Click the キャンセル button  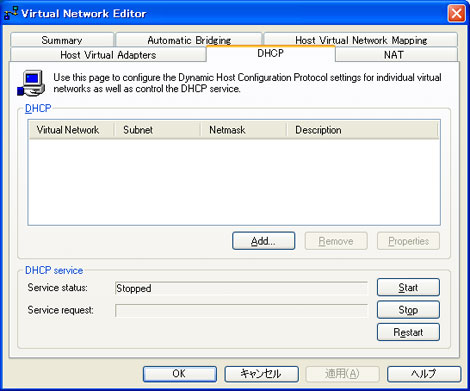point(261,374)
